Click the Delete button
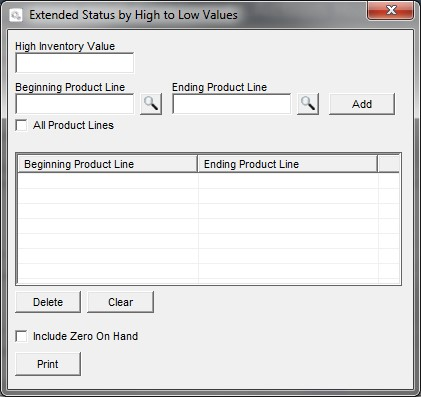Image resolution: width=421 pixels, height=397 pixels. coord(48,302)
